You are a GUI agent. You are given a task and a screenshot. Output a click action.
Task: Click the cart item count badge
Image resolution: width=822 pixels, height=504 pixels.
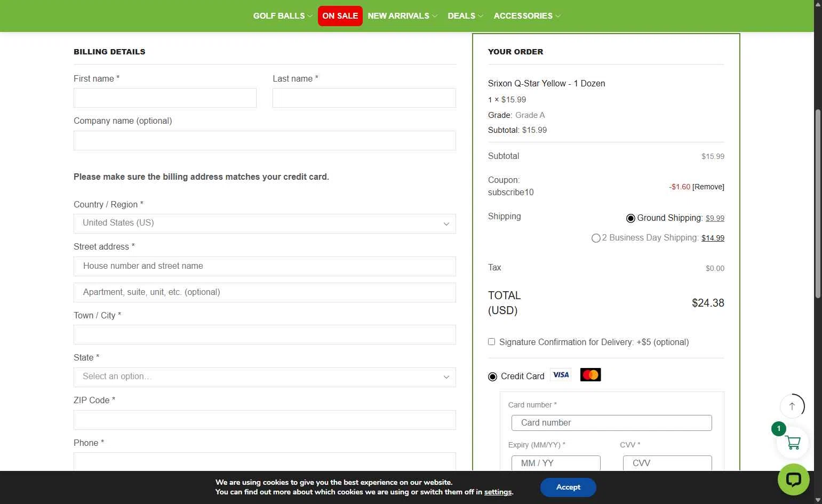(779, 428)
